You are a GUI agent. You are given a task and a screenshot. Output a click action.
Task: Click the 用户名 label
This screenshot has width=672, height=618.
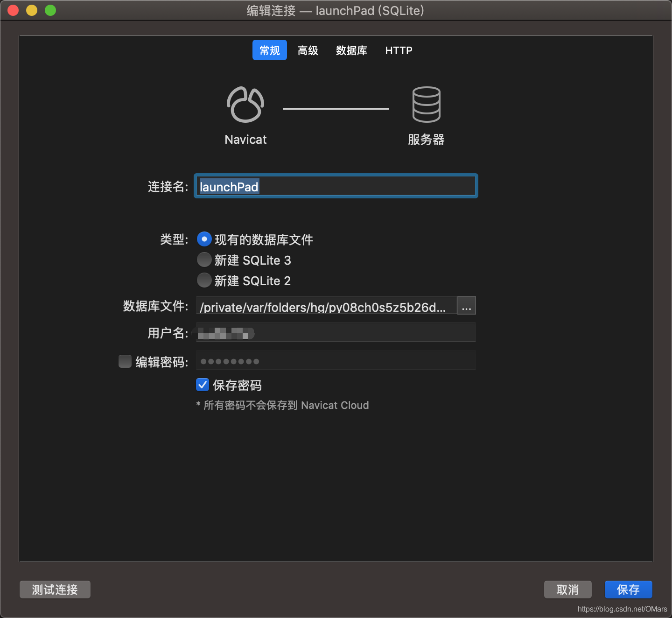coord(168,333)
